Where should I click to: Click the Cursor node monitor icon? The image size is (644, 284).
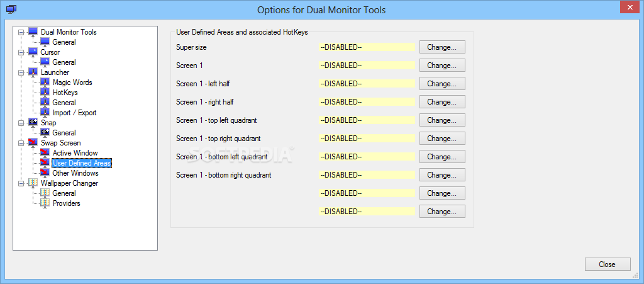[33, 52]
